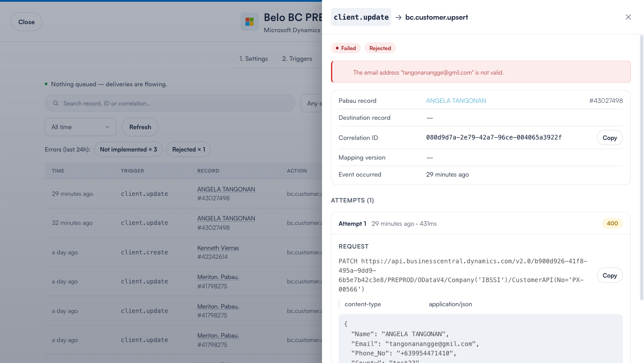Click the invalid email error message banner
644x363 pixels.
point(481,72)
